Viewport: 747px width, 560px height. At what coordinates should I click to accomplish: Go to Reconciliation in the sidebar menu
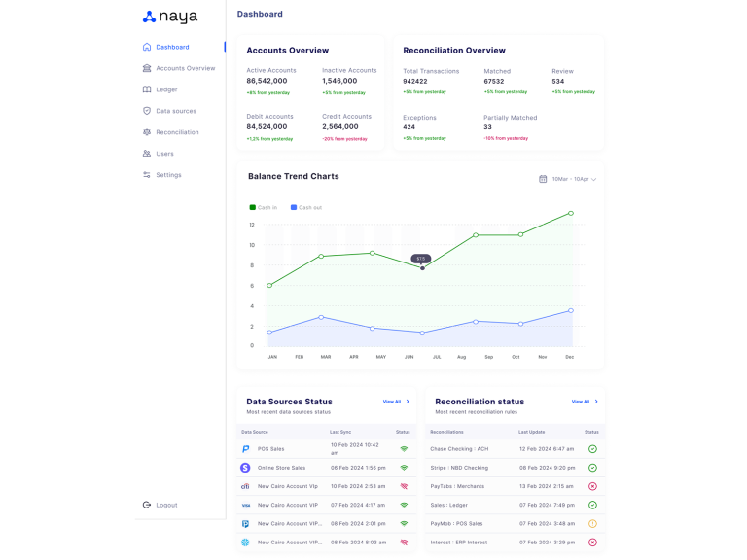coord(177,132)
